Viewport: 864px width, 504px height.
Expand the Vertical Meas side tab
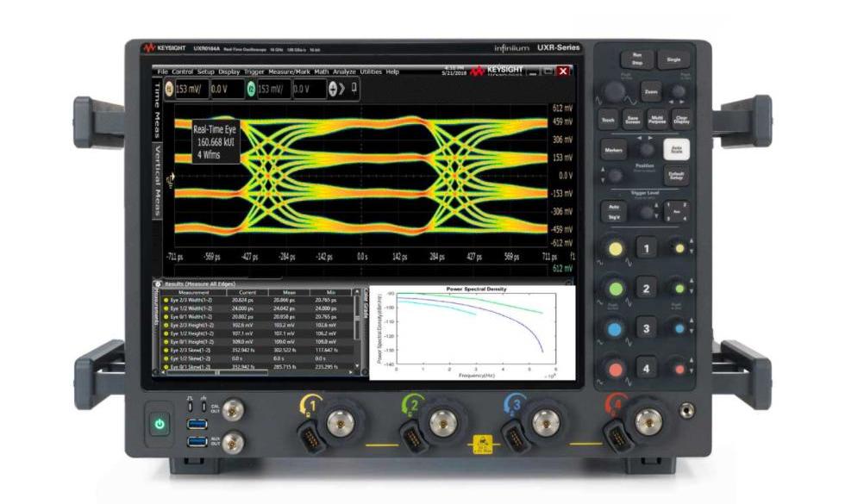coord(158,181)
